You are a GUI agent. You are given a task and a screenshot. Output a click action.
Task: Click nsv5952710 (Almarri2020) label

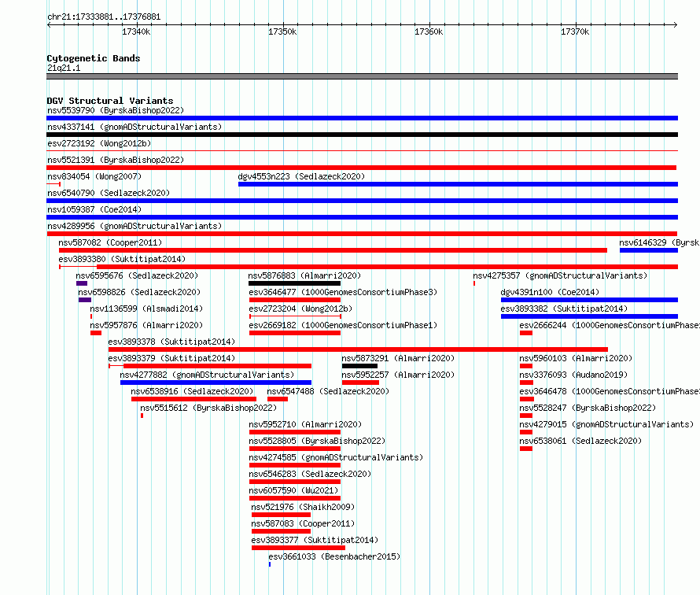pos(305,424)
